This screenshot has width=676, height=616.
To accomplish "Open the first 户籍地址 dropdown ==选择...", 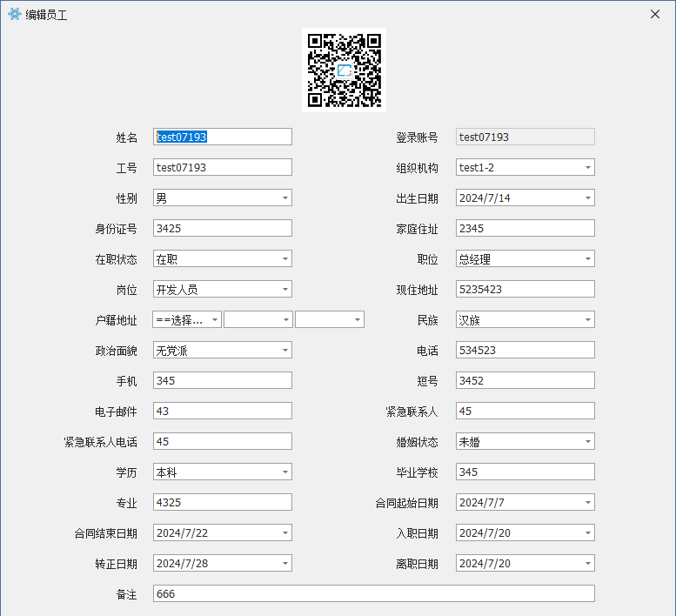I will [187, 319].
